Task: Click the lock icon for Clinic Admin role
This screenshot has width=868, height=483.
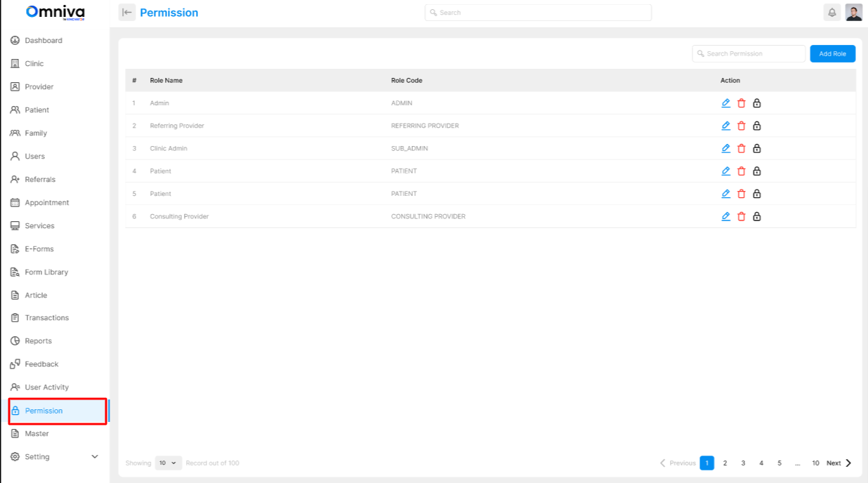Action: click(x=756, y=148)
